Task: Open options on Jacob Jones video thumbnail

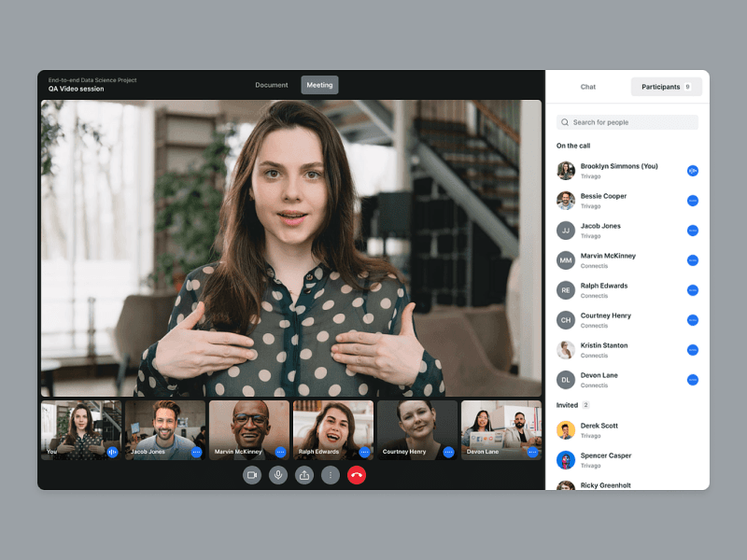Action: (196, 452)
